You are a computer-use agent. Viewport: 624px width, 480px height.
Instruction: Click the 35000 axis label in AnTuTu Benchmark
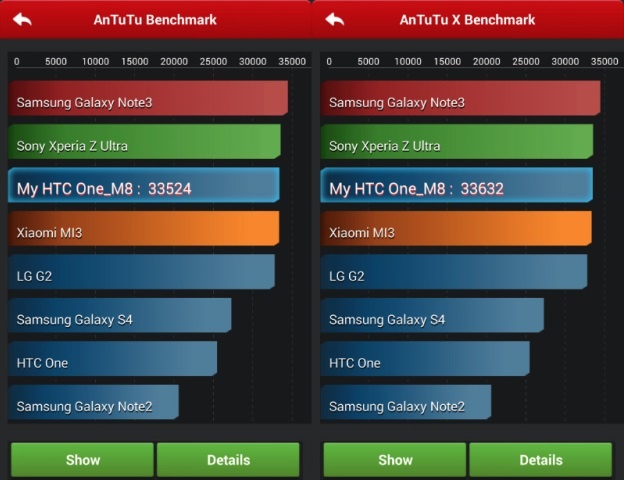[292, 61]
